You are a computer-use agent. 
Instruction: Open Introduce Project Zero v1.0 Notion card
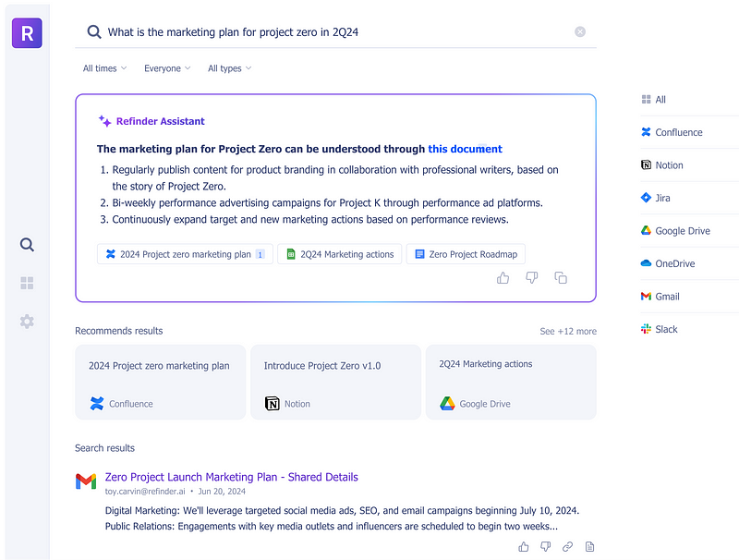pyautogui.click(x=335, y=383)
